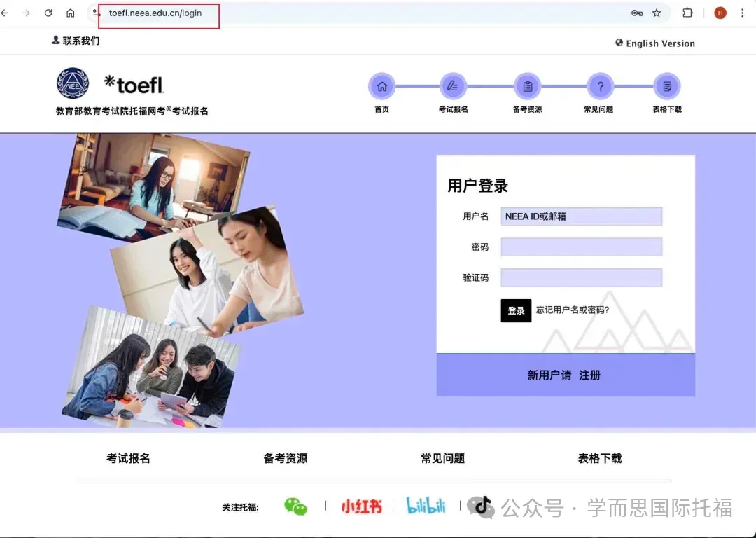
Task: Open the WeChat icon in footer
Action: click(x=295, y=506)
